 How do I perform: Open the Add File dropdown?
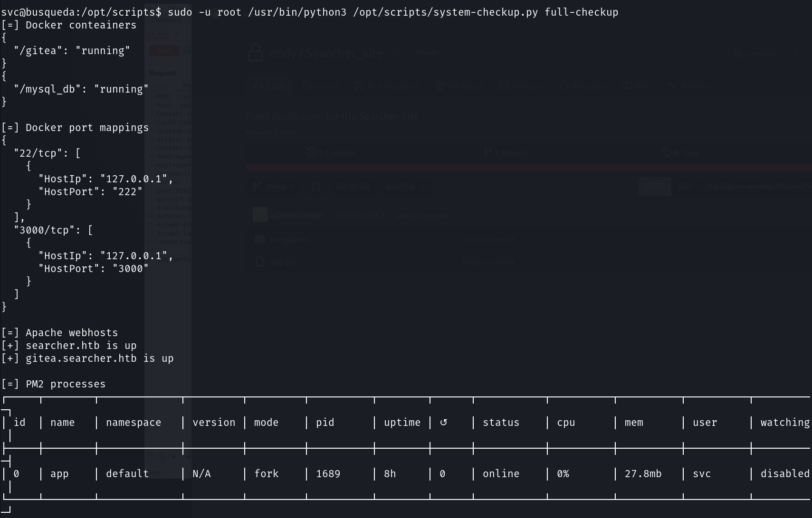point(404,187)
